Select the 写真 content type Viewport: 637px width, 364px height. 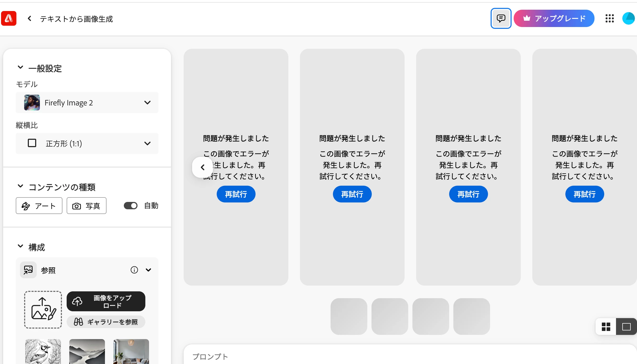pyautogui.click(x=87, y=206)
